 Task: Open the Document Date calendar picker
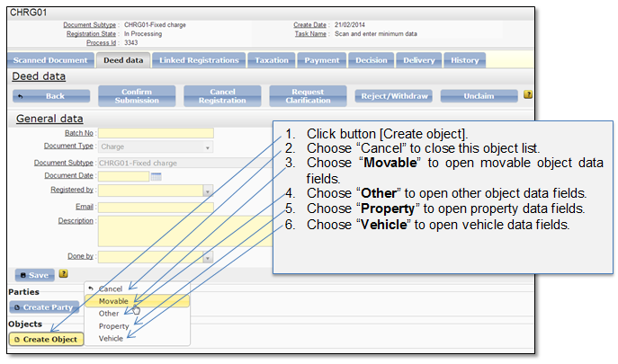pyautogui.click(x=157, y=176)
